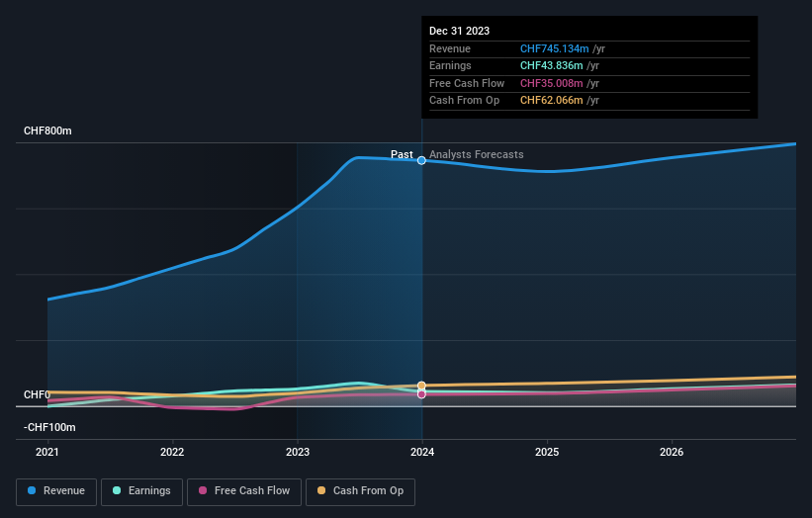Image resolution: width=812 pixels, height=518 pixels.
Task: Toggle the Revenue legend button
Action: coord(56,491)
